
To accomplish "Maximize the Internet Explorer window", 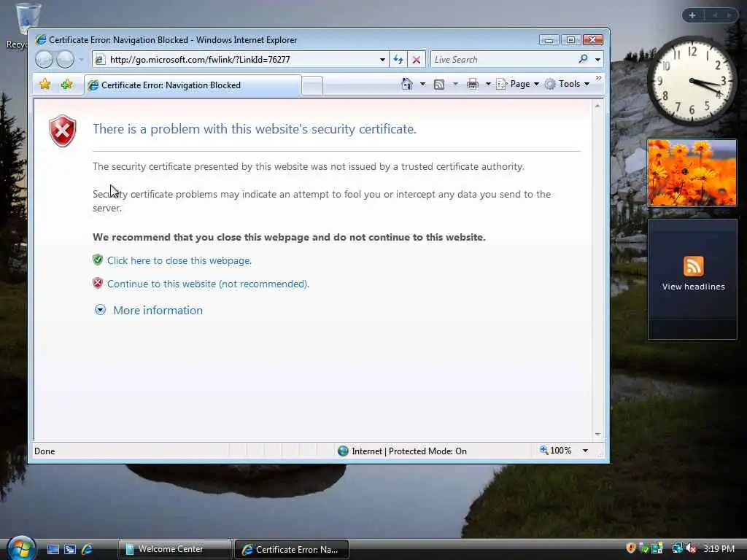I will pos(570,40).
